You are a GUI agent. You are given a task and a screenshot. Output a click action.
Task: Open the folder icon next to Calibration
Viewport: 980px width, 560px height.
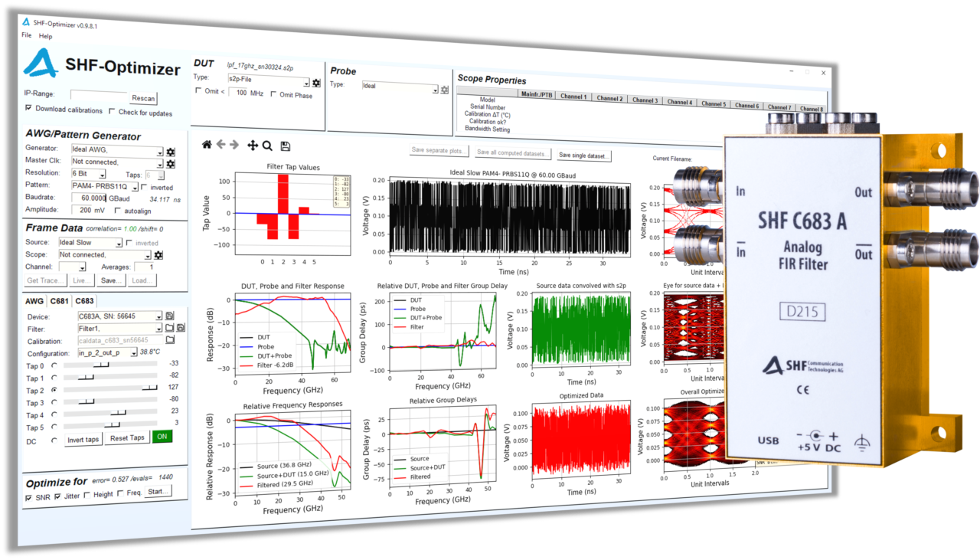point(170,339)
